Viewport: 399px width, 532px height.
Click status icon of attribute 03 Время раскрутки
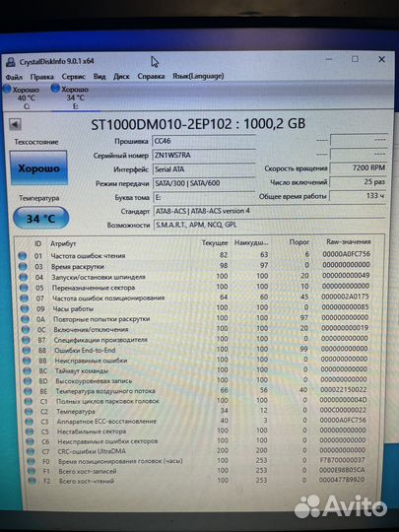(23, 267)
